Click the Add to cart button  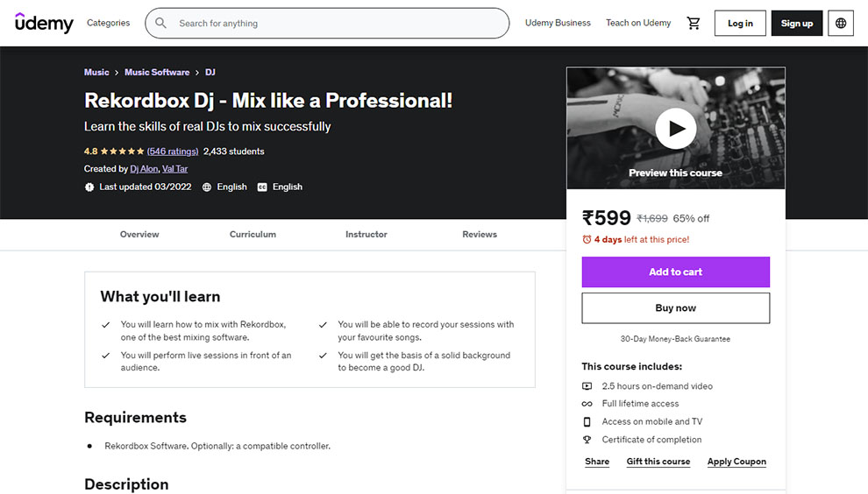click(675, 272)
